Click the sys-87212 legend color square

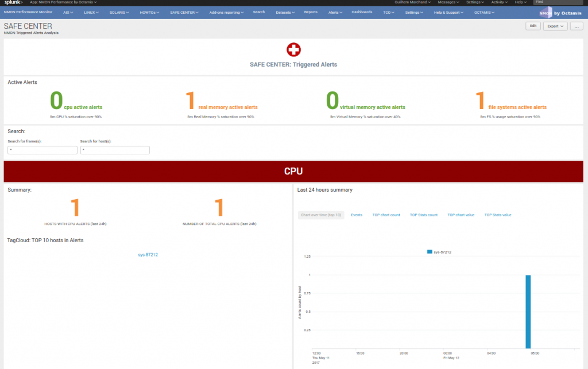(x=430, y=252)
